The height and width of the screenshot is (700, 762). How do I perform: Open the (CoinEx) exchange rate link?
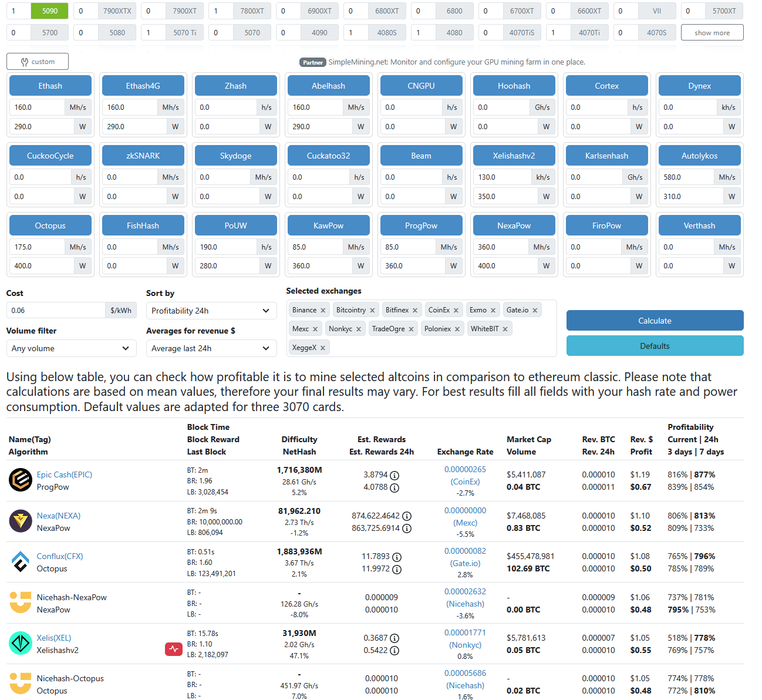point(465,482)
